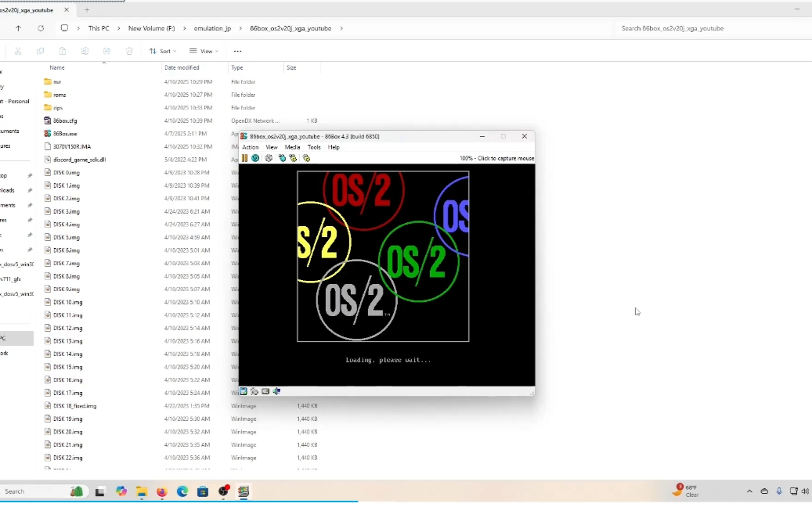812x507 pixels.
Task: Open 86Box settings toolbar icon
Action: [307, 158]
